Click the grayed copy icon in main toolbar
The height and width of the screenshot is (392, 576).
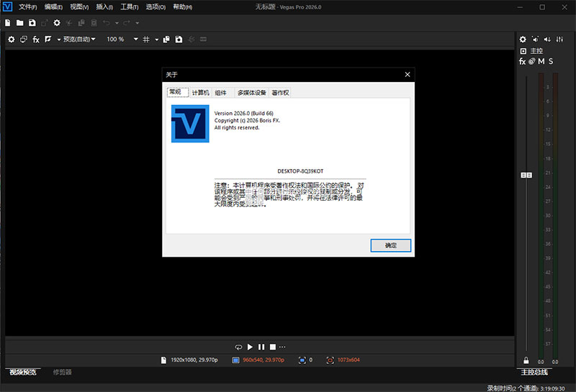click(81, 23)
